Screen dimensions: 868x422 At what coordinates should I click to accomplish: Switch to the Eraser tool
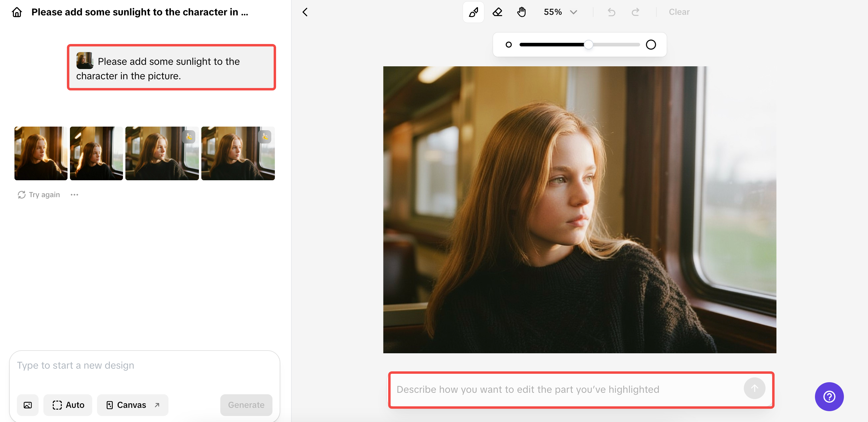[497, 12]
